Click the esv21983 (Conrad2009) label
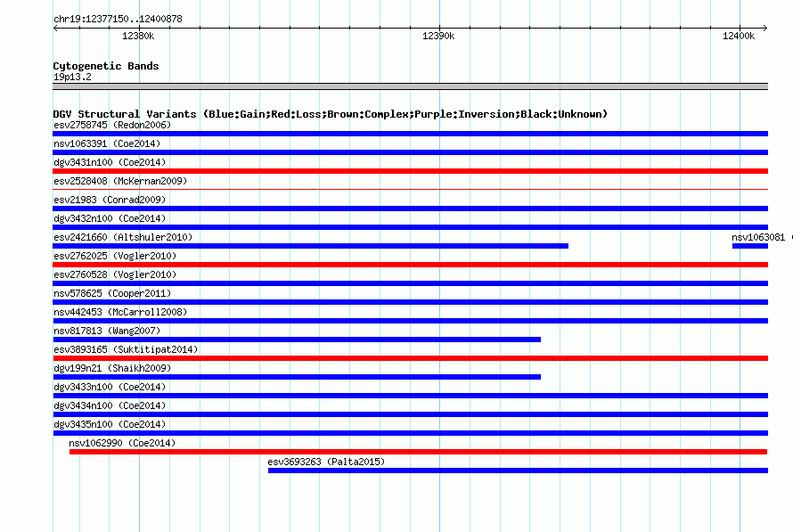The width and height of the screenshot is (793, 532). pyautogui.click(x=110, y=200)
